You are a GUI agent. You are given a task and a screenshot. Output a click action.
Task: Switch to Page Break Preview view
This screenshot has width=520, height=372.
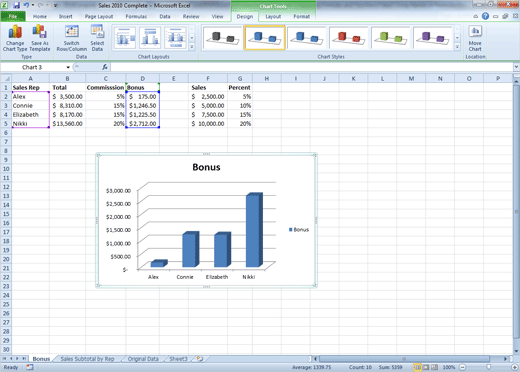tap(435, 367)
